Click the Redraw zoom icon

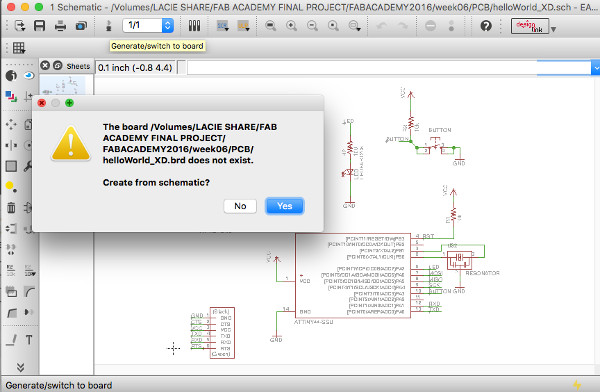tap(333, 26)
